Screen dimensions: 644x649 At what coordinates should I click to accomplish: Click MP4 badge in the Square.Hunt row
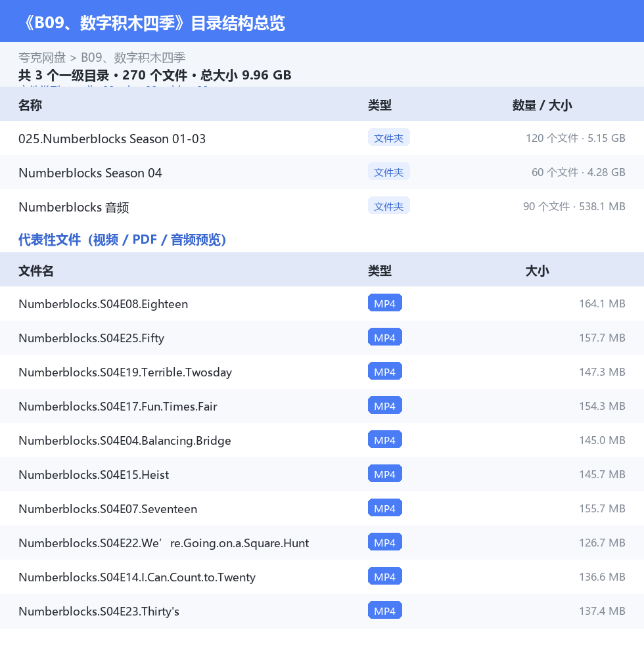click(x=384, y=542)
